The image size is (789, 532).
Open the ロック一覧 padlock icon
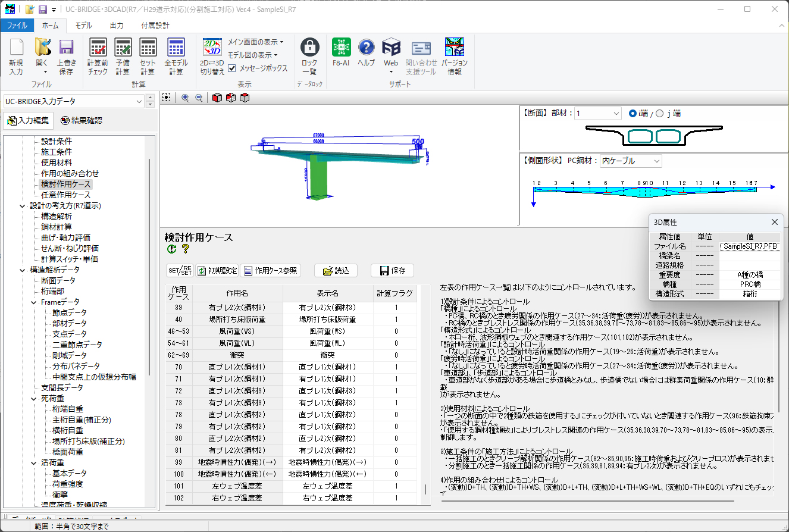coord(309,48)
